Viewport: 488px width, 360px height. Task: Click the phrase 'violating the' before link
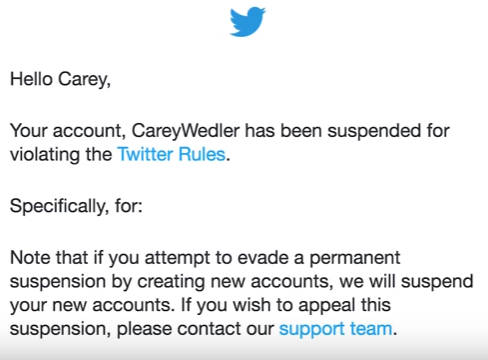pyautogui.click(x=61, y=154)
